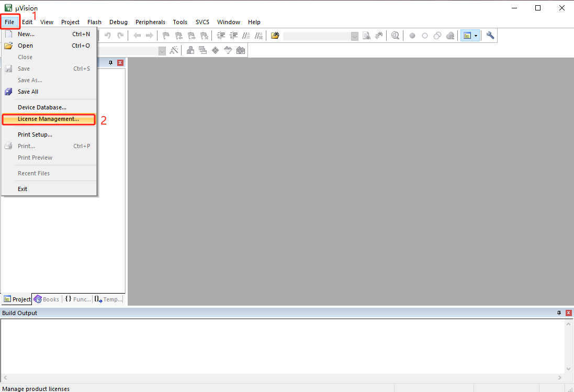Image resolution: width=574 pixels, height=392 pixels.
Task: Open the File menu
Action: (9, 22)
